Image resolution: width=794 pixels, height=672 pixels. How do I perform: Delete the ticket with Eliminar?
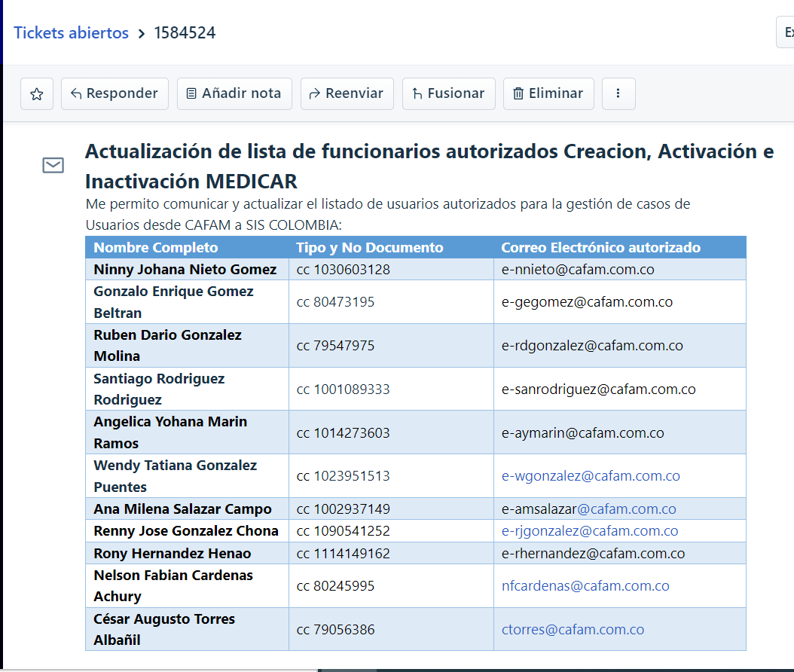click(x=548, y=93)
